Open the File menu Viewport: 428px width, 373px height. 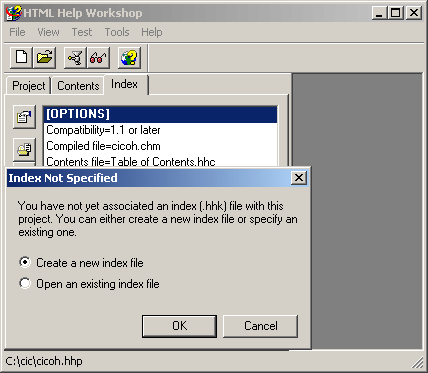17,32
